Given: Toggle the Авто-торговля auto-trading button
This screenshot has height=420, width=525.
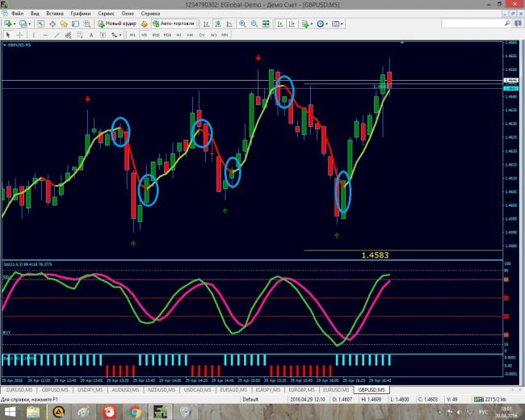Looking at the screenshot, I should pos(173,24).
